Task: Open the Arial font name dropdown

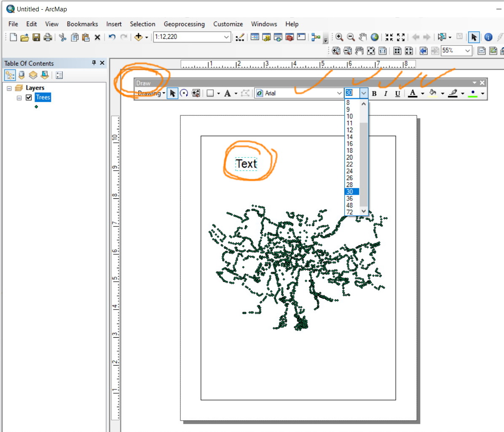Action: click(339, 93)
